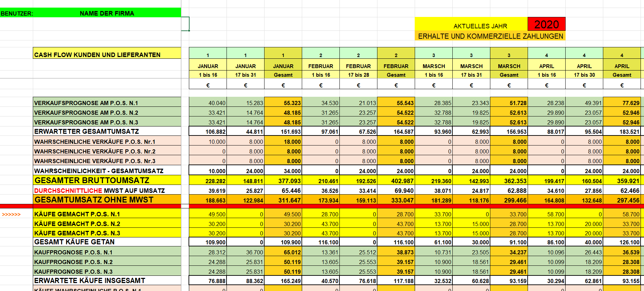644x291 pixels.
Task: Select the VERKAUFSPROGNOSE AM P.O.S. N.1 label
Action: point(86,103)
